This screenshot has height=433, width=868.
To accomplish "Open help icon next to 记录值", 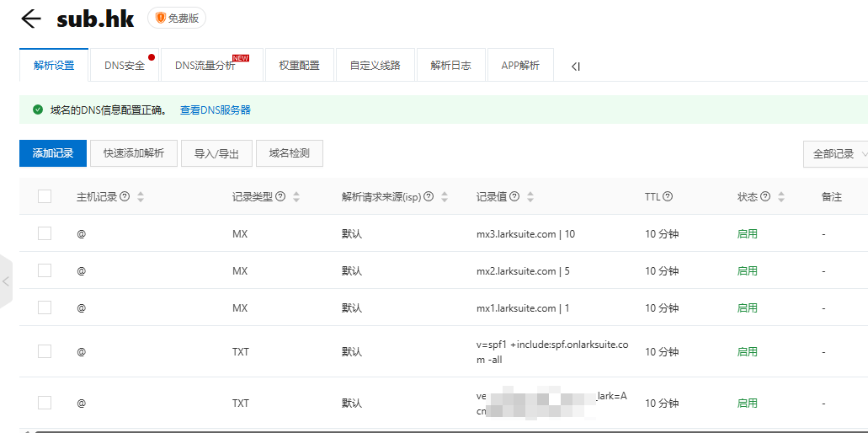I will (x=514, y=196).
